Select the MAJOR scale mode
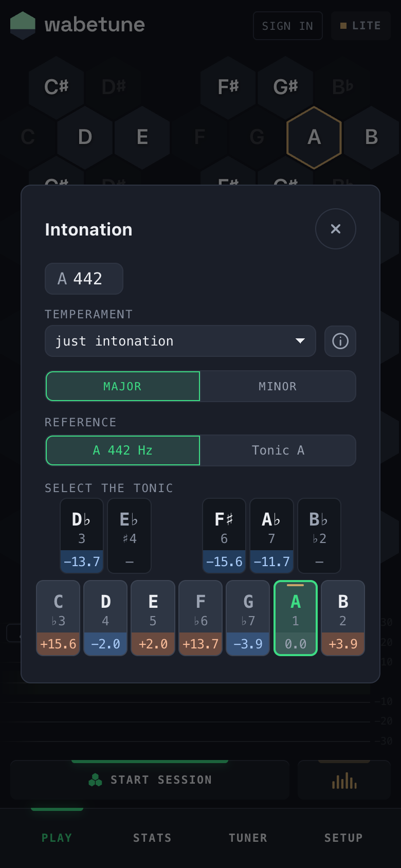 point(123,386)
